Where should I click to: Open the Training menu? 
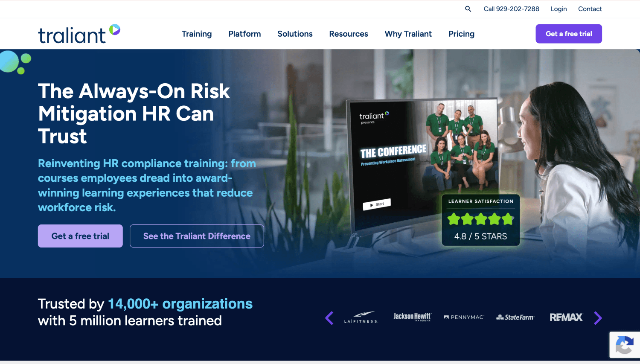click(x=197, y=34)
